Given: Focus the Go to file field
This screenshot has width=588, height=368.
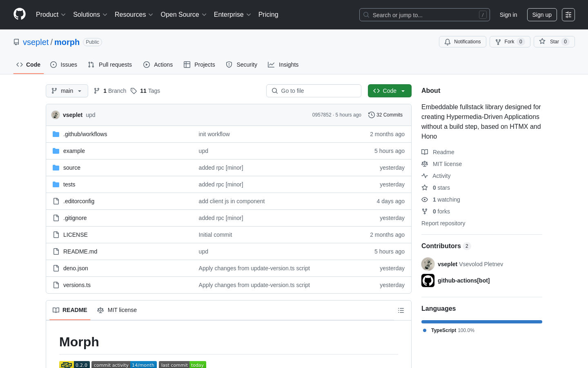Looking at the screenshot, I should point(314,91).
